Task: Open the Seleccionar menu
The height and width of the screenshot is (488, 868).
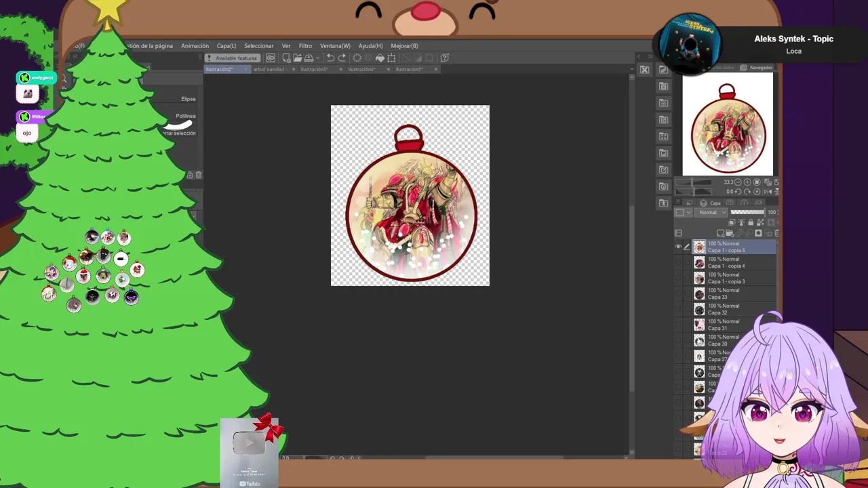Action: point(259,46)
